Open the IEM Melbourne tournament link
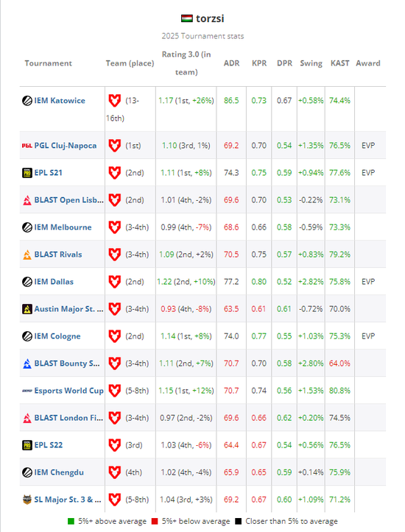This screenshot has width=405, height=532. pos(63,227)
